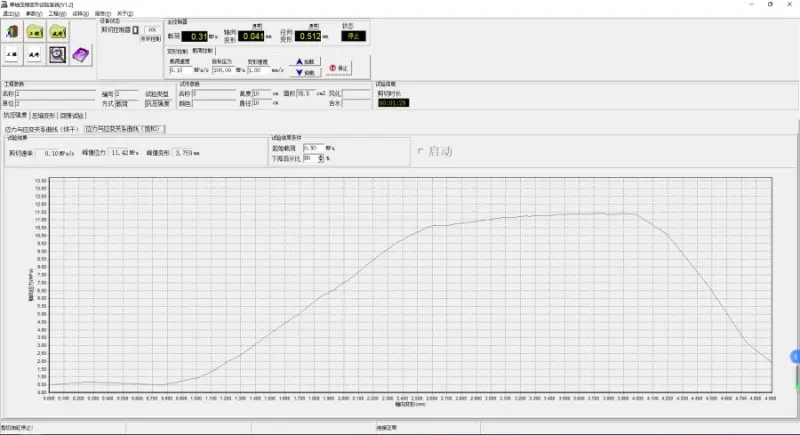Click the 状态 status display
The image size is (800, 435).
[x=354, y=36]
